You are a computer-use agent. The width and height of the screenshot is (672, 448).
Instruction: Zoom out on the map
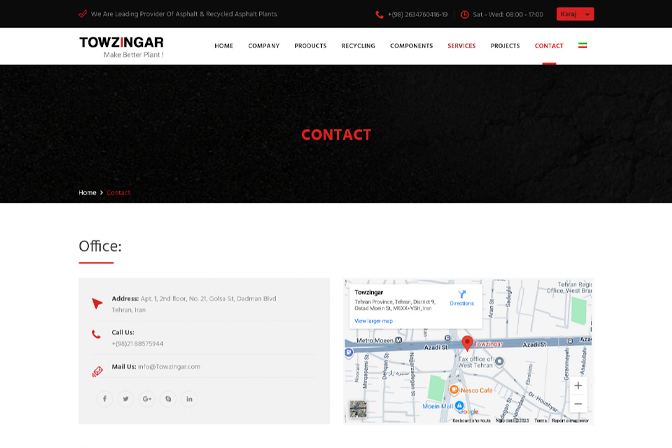pos(578,404)
